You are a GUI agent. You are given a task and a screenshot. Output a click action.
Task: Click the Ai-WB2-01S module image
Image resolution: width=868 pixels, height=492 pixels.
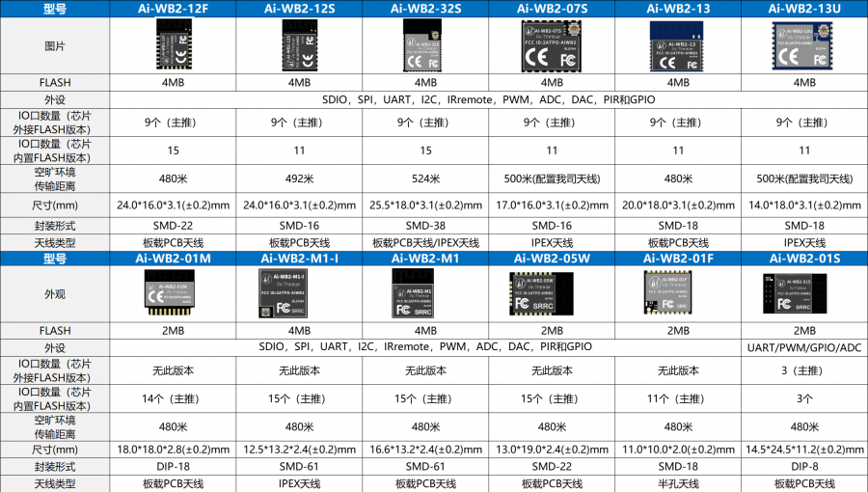pos(795,293)
